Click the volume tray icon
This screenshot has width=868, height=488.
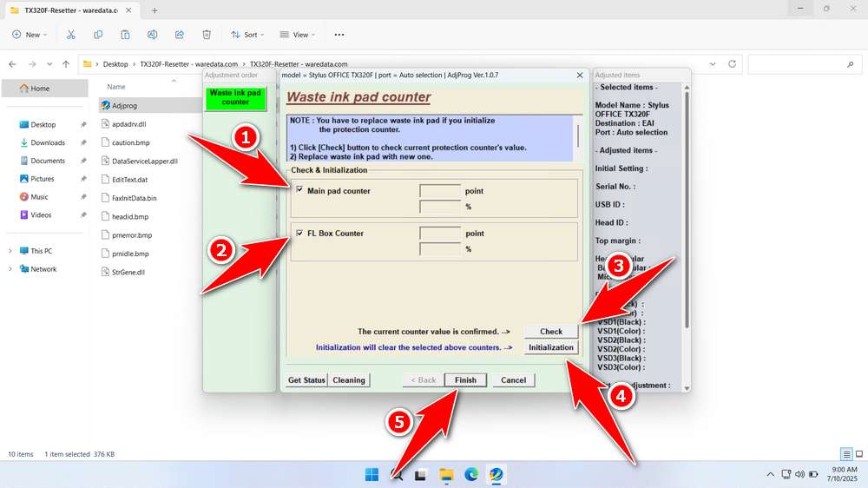click(800, 474)
